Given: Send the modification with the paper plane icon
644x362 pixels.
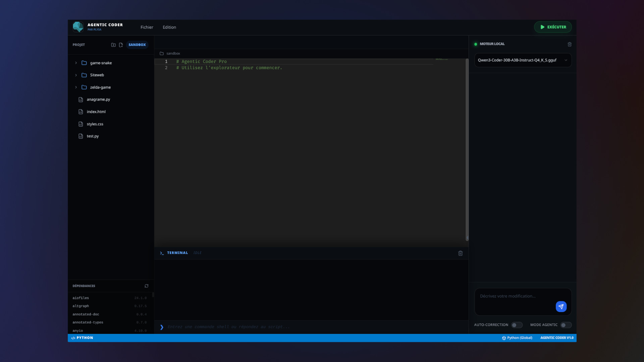Looking at the screenshot, I should 561,306.
